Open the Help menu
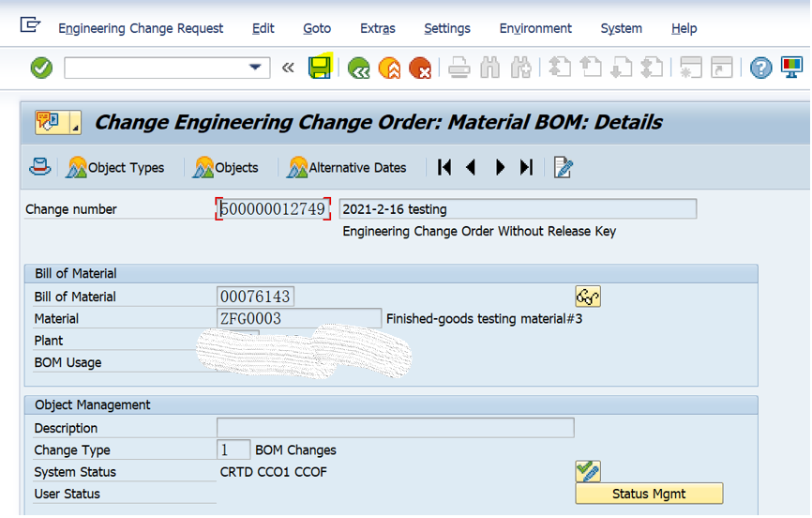The height and width of the screenshot is (518, 812). click(684, 28)
